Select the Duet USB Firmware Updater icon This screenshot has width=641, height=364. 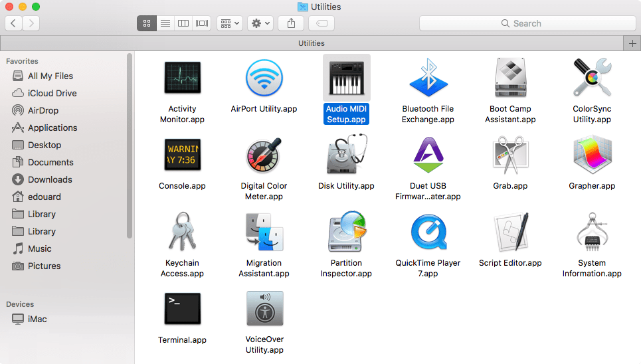[x=428, y=155]
